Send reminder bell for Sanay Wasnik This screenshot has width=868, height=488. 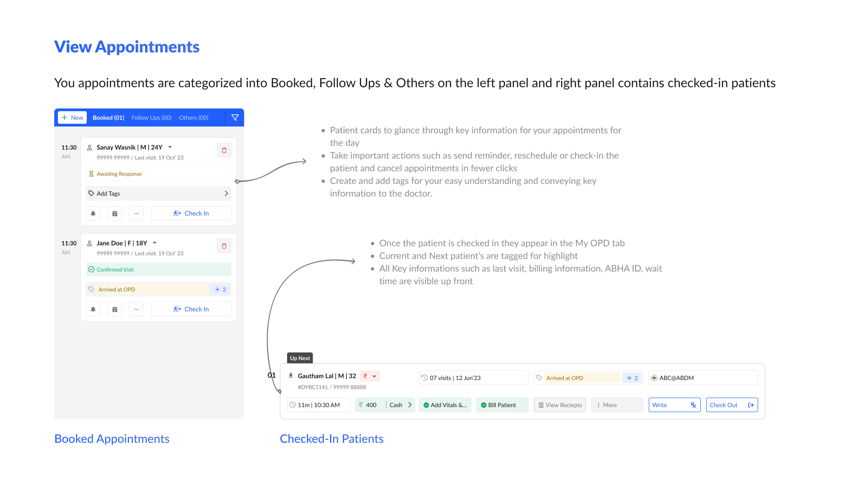pos(93,213)
